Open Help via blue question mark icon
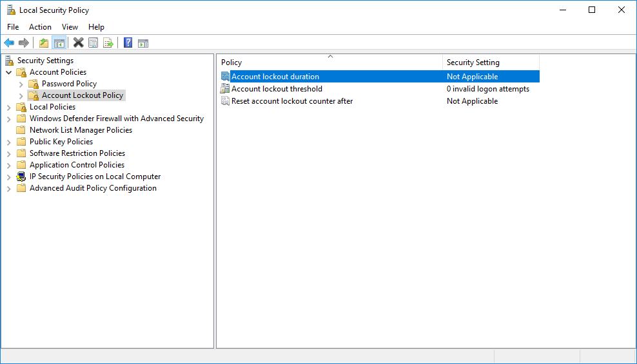The image size is (637, 364). click(x=128, y=43)
